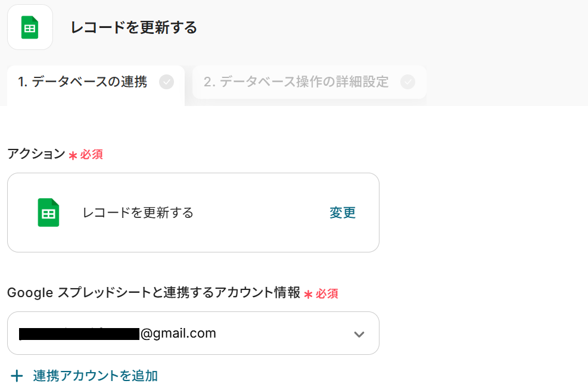Screen dimensions: 588x387
Task: Click the checkmark icon on the second tab
Action: click(407, 82)
